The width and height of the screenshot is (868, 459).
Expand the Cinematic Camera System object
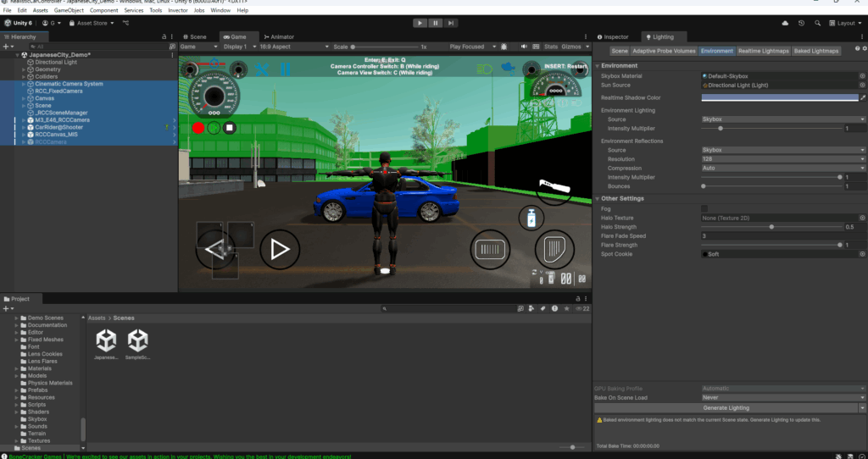point(24,84)
